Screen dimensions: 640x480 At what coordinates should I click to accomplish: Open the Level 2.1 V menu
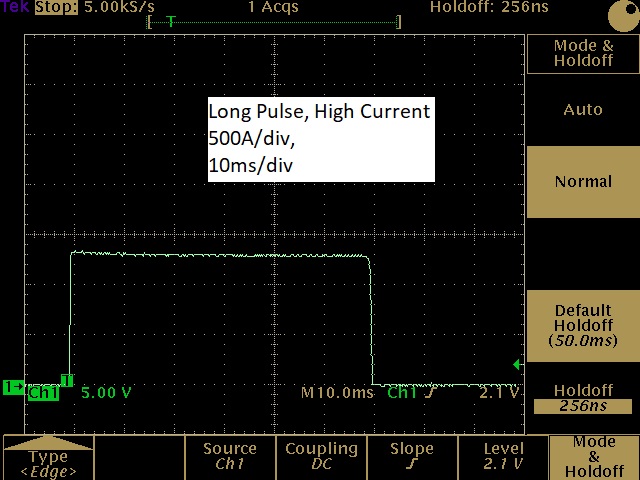503,458
